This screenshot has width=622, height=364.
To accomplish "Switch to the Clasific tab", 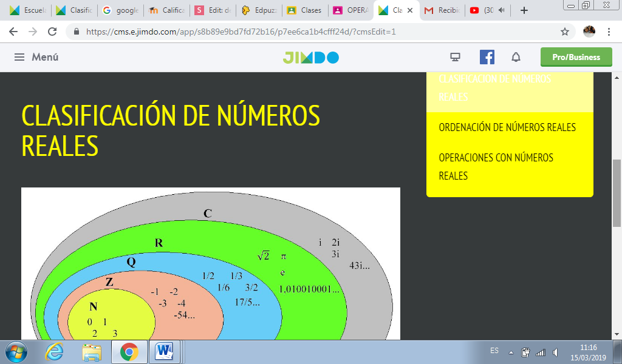I will tap(74, 10).
